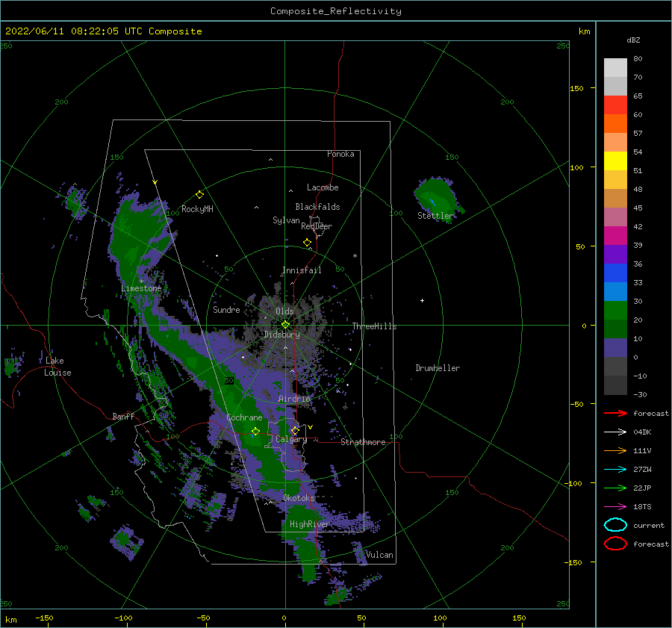
Task: Click the Banff label
Action: click(x=123, y=416)
